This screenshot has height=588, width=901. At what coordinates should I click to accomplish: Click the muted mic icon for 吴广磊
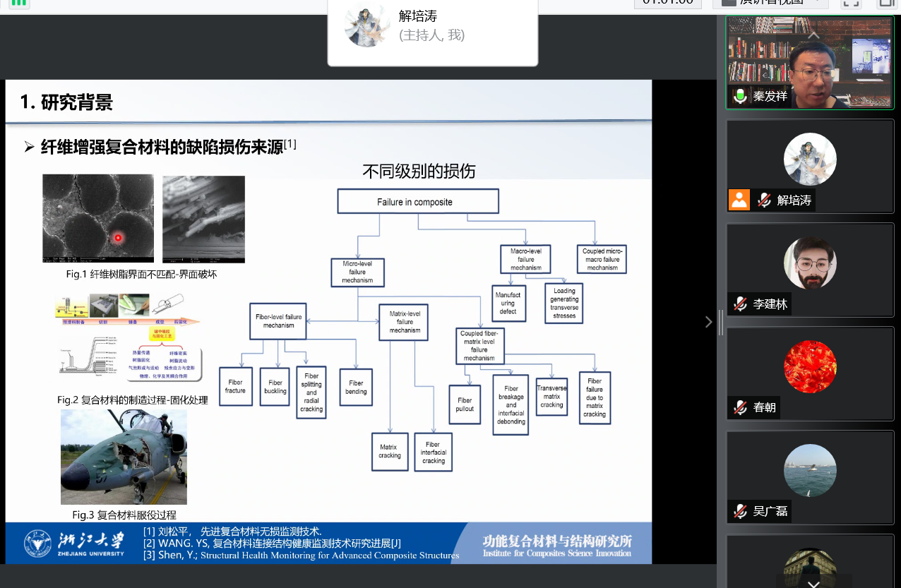click(740, 511)
